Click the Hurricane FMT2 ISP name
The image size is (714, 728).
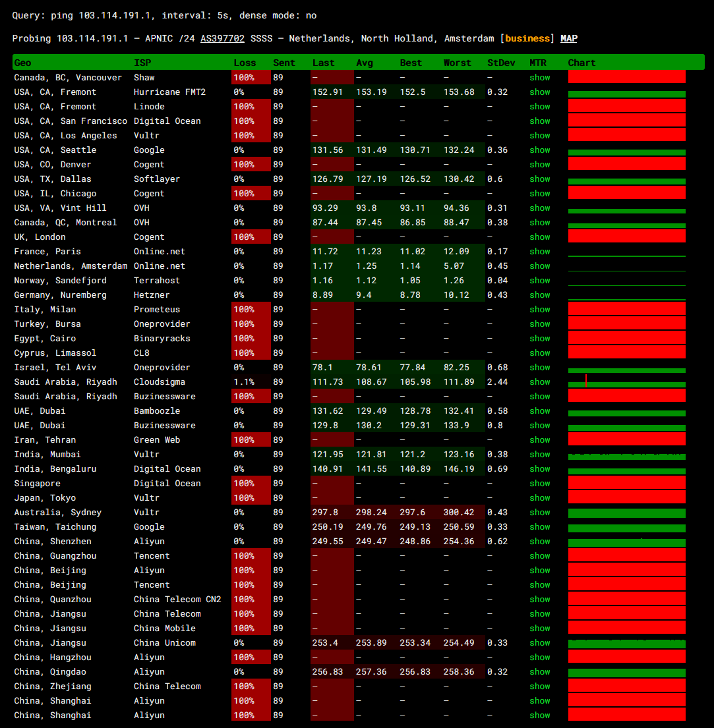tap(169, 92)
